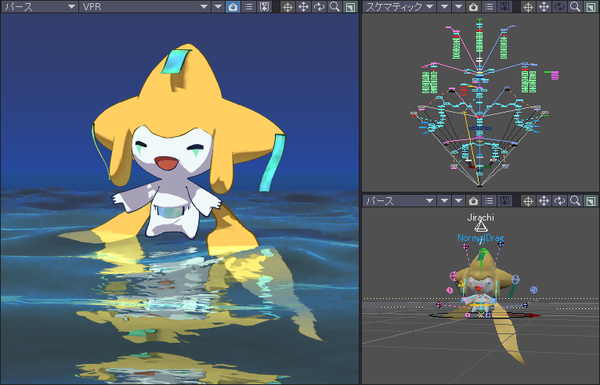
Task: Click the green node cluster at schematic top
Action: (479, 38)
